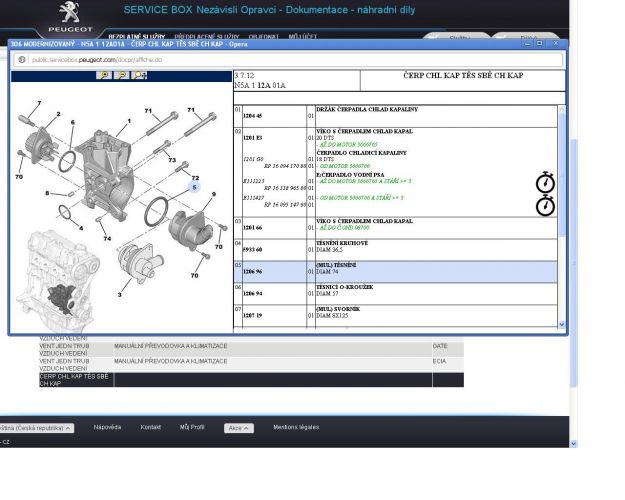The height and width of the screenshot is (500, 625).
Task: Open the language dropdown Čeština (Česká republika)
Action: click(36, 428)
